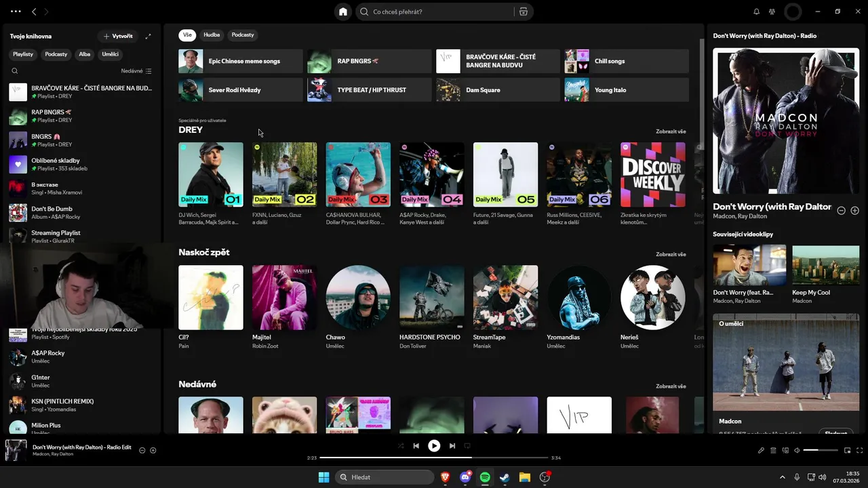This screenshot has height=488, width=868.
Task: Open the HARDSTONE PSYCHO album card
Action: point(431,308)
